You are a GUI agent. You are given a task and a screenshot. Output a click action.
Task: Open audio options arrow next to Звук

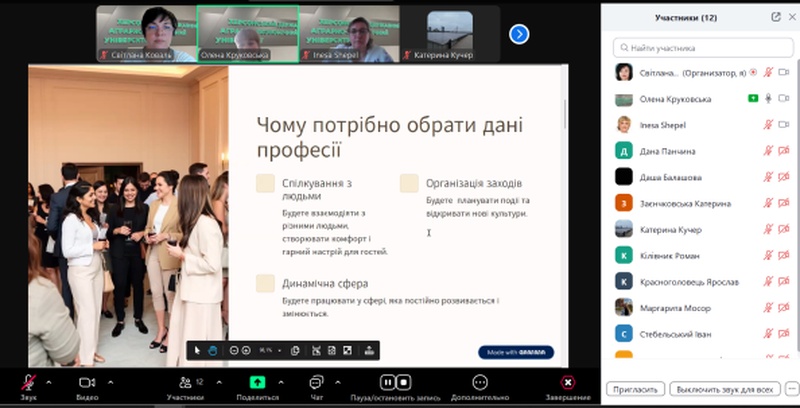[x=49, y=382]
